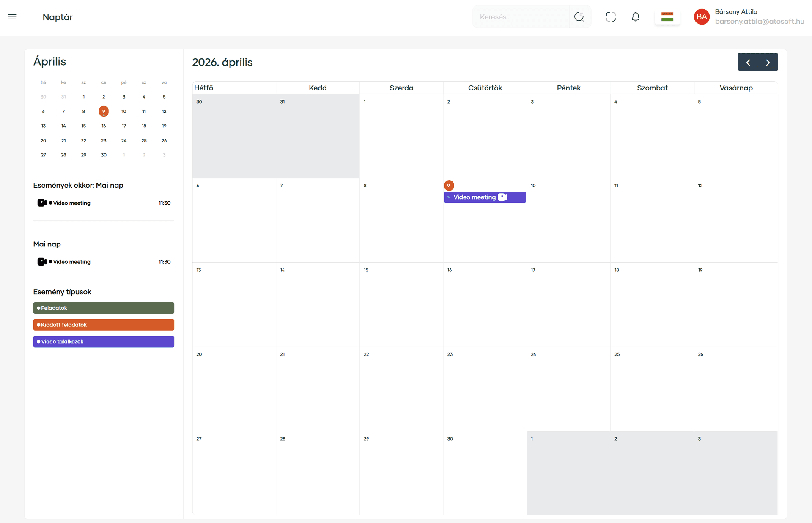Toggle fullscreen mode icon
Screen dimensions: 812x523
[x=611, y=17]
